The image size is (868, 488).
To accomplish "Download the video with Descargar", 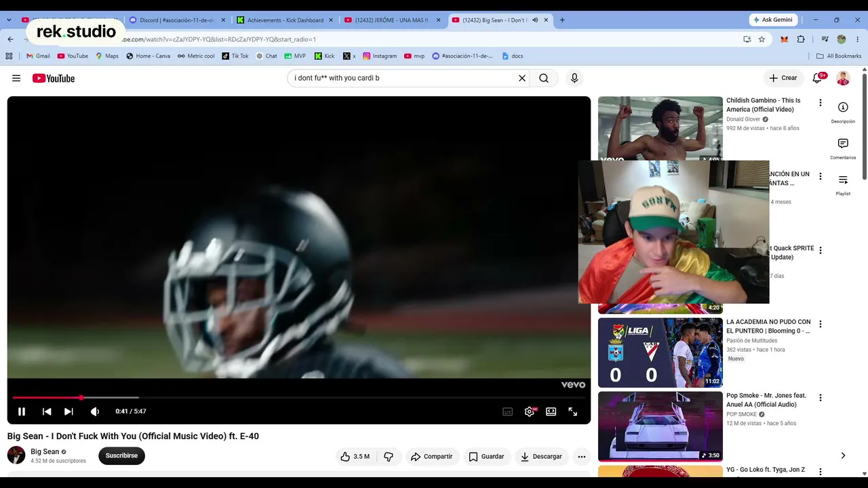I will (541, 457).
